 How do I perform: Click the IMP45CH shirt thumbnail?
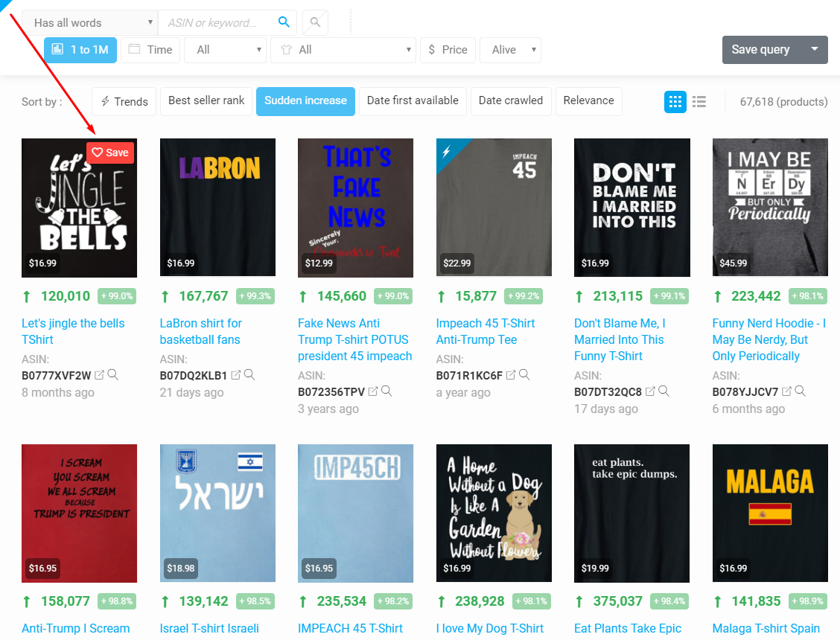(355, 513)
